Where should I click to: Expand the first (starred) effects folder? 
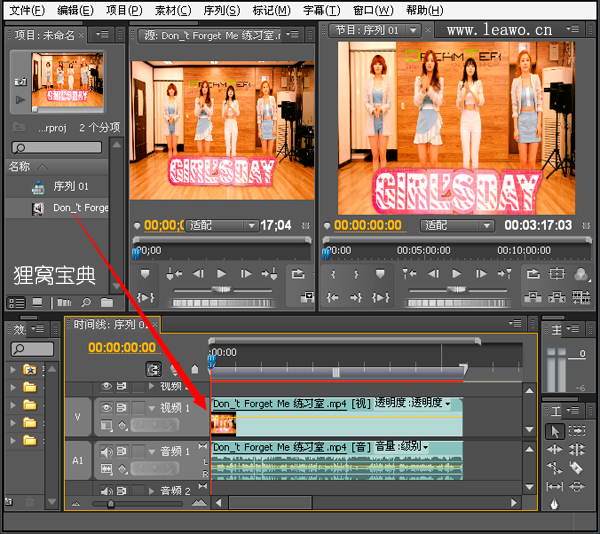click(x=13, y=370)
